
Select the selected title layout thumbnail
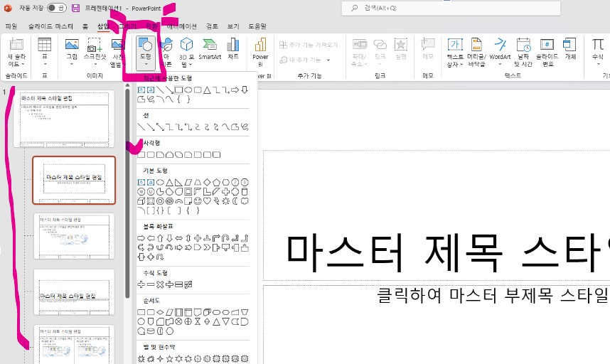[x=74, y=180]
